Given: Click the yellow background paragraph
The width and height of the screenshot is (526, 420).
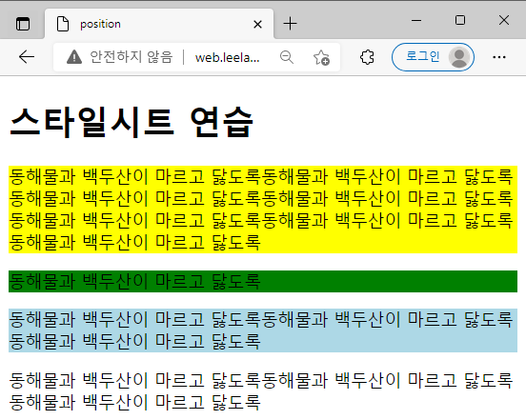Looking at the screenshot, I should click(263, 210).
